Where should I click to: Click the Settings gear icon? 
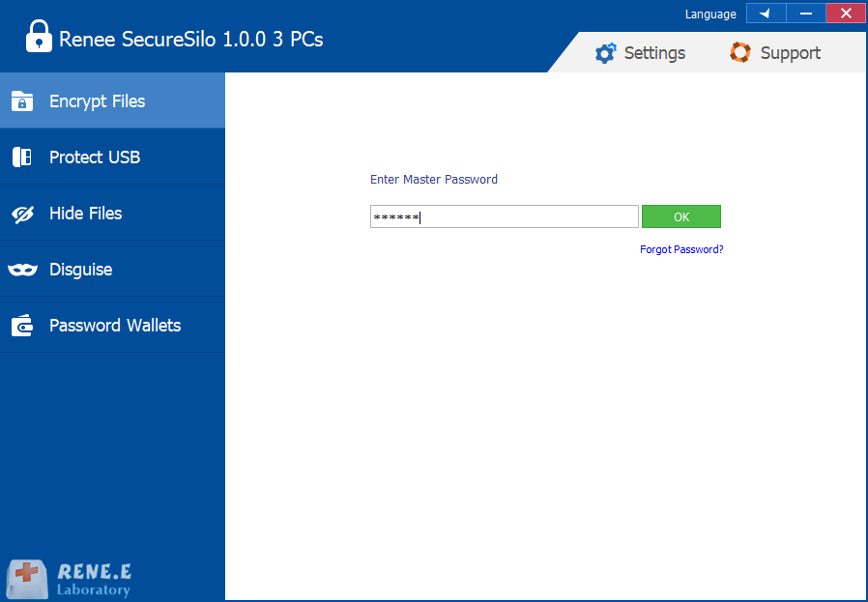click(606, 53)
